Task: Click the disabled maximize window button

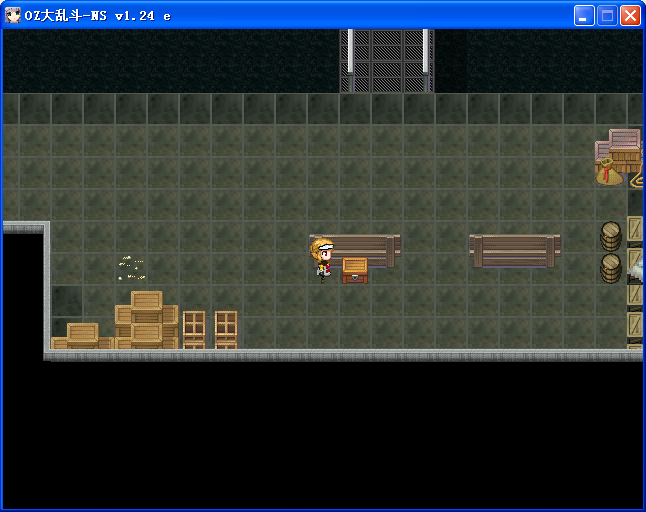Action: click(607, 16)
